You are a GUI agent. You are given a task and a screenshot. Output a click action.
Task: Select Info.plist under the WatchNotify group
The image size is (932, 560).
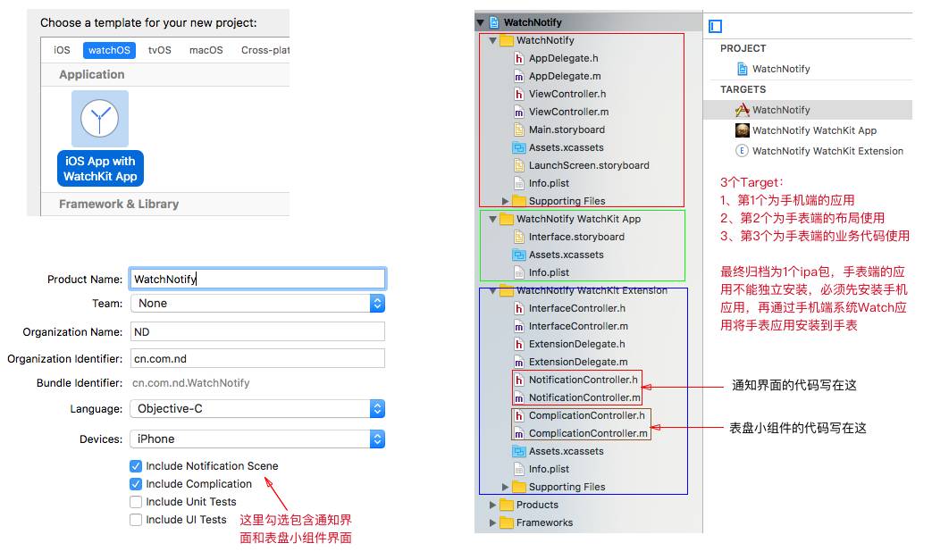pos(550,183)
